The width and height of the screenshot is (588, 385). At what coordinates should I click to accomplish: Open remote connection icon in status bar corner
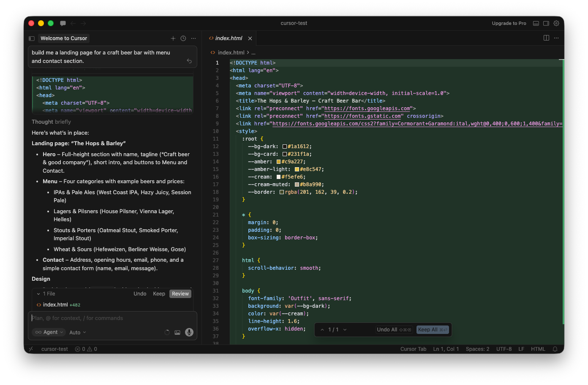31,349
